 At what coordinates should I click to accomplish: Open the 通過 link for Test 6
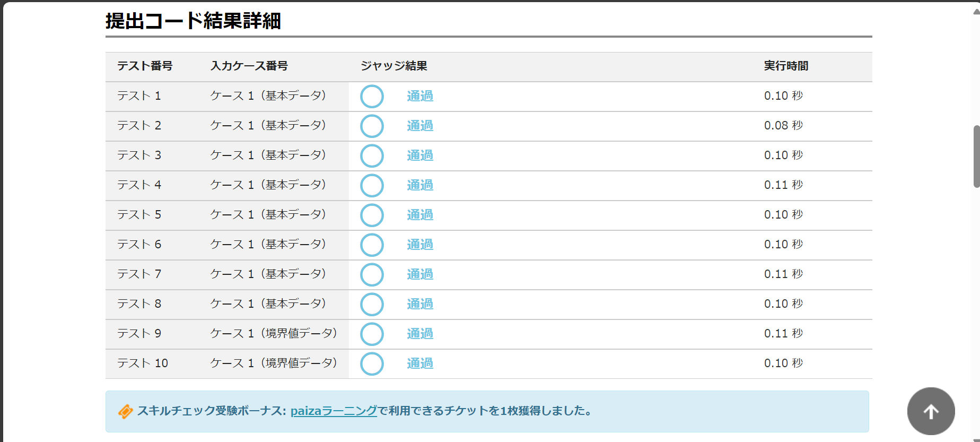(x=419, y=245)
